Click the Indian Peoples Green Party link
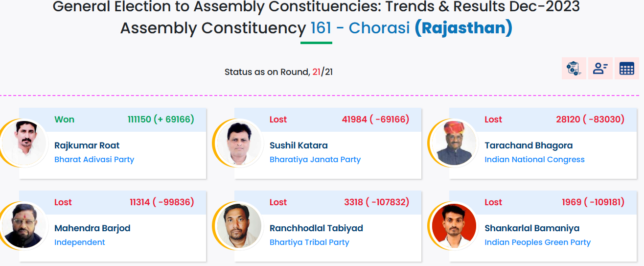Image resolution: width=644 pixels, height=266 pixels. click(x=537, y=242)
